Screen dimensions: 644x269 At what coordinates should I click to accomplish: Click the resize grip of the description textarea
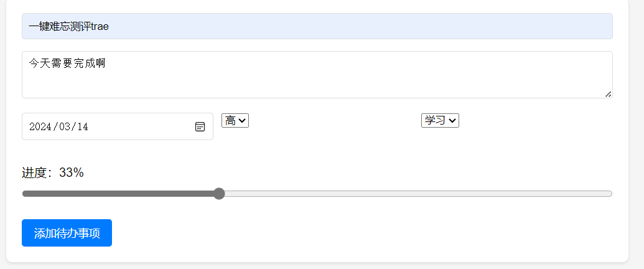[x=609, y=94]
